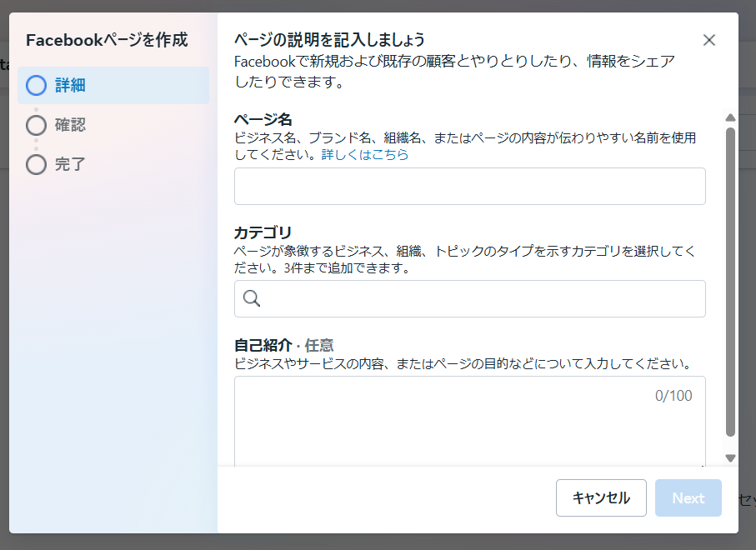
Task: Click the 自己紹介 · 任意 label
Action: click(283, 345)
